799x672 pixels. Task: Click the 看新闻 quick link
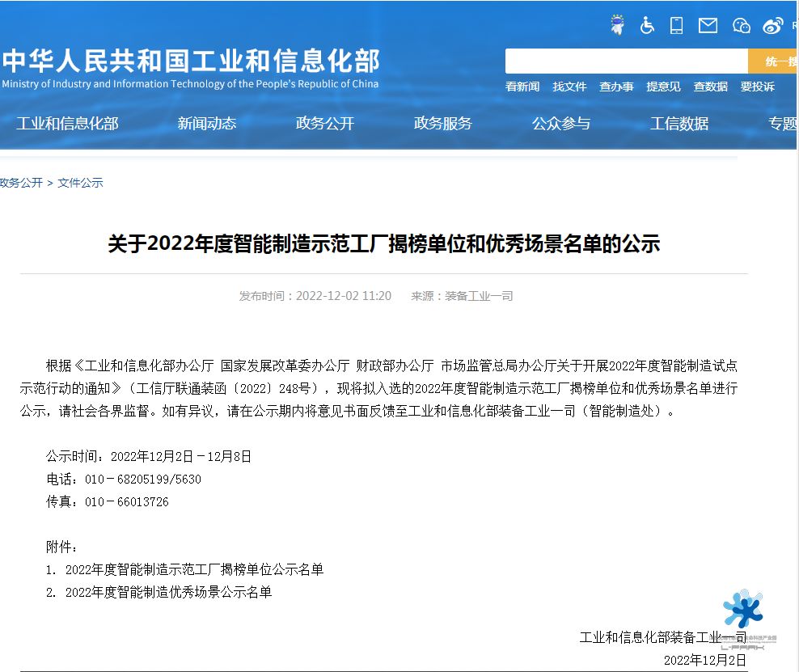point(522,87)
